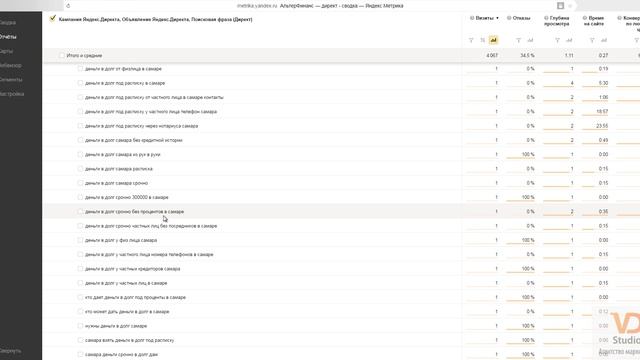Check the row нужны деньги в долг самара
This screenshot has width=640, height=360.
80,326
